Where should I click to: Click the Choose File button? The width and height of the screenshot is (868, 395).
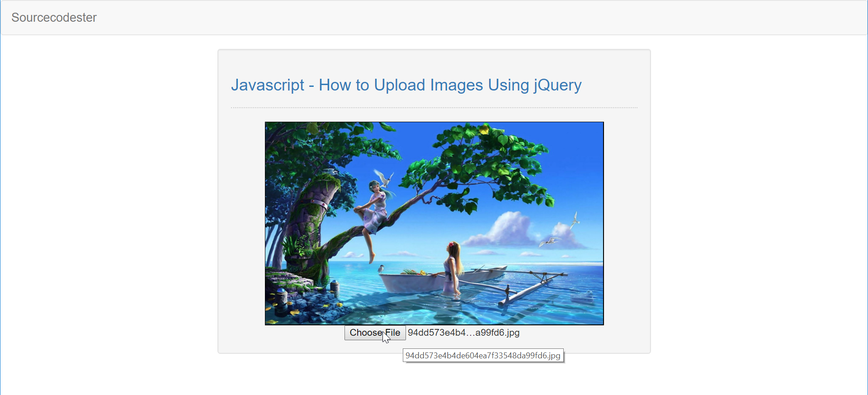click(375, 333)
